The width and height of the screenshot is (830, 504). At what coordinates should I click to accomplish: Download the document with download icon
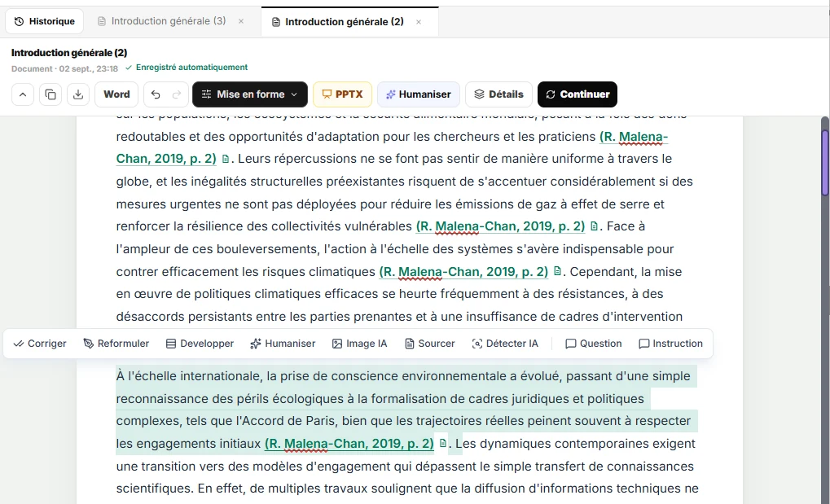[78, 94]
